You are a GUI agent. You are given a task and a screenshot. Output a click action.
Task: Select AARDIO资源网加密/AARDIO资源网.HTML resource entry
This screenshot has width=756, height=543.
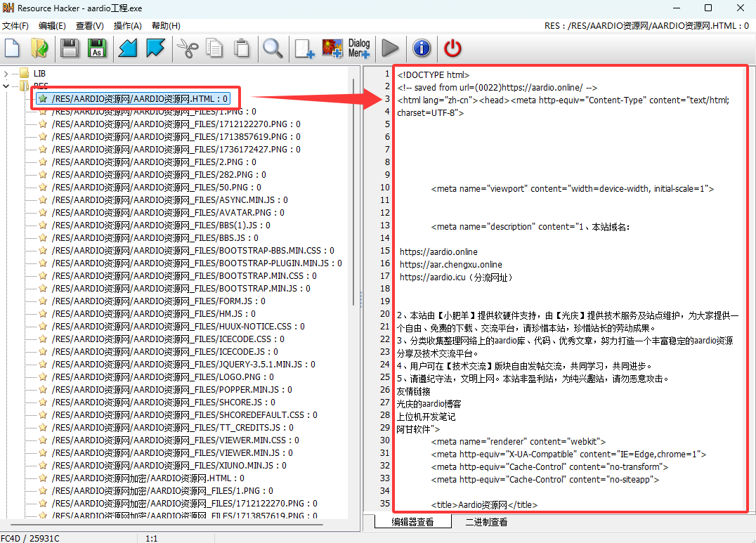148,478
